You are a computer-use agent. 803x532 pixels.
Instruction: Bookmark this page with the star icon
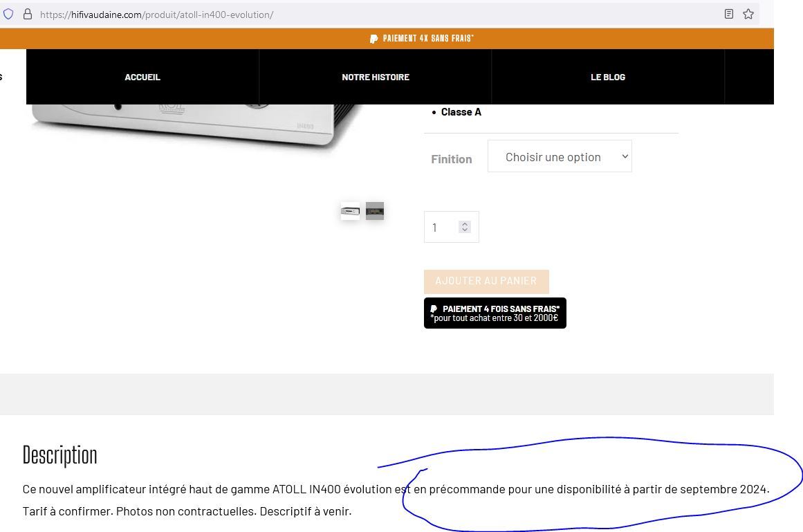click(748, 15)
